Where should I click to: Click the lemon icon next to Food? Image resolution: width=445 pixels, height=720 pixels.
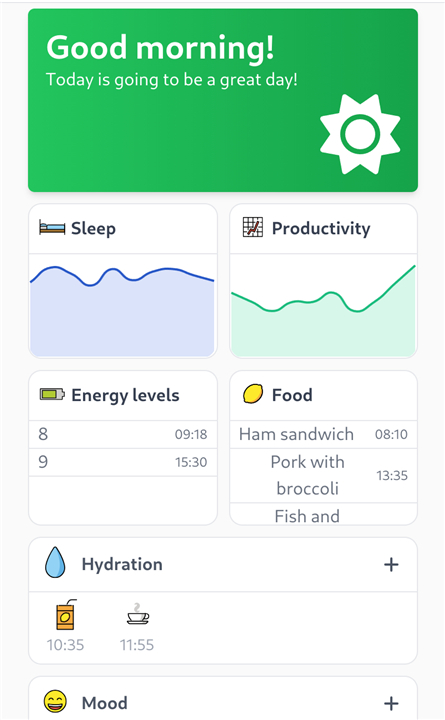[253, 394]
